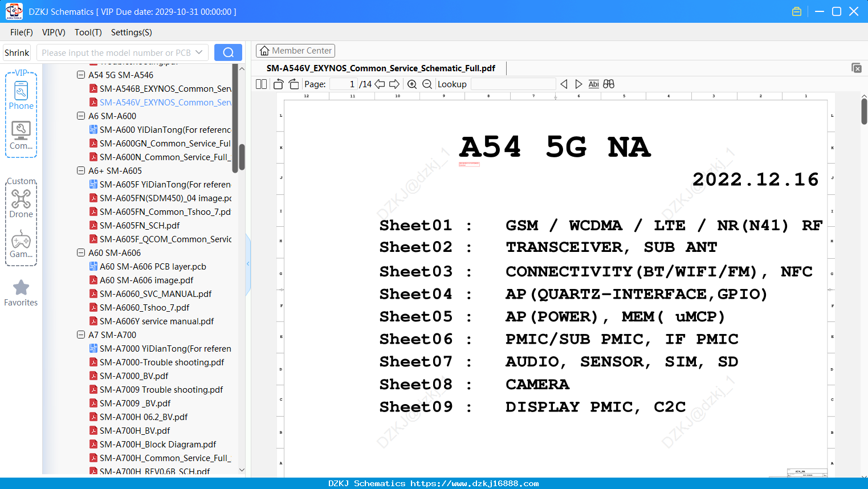
Task: Click the Shrink button
Action: point(17,52)
